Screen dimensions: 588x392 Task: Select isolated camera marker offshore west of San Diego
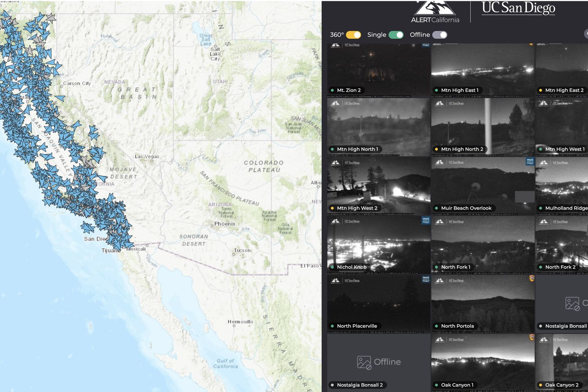click(87, 227)
